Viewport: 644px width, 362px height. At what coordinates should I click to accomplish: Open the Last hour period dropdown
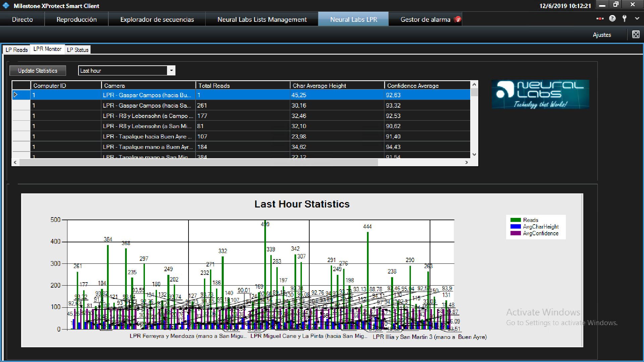point(171,70)
